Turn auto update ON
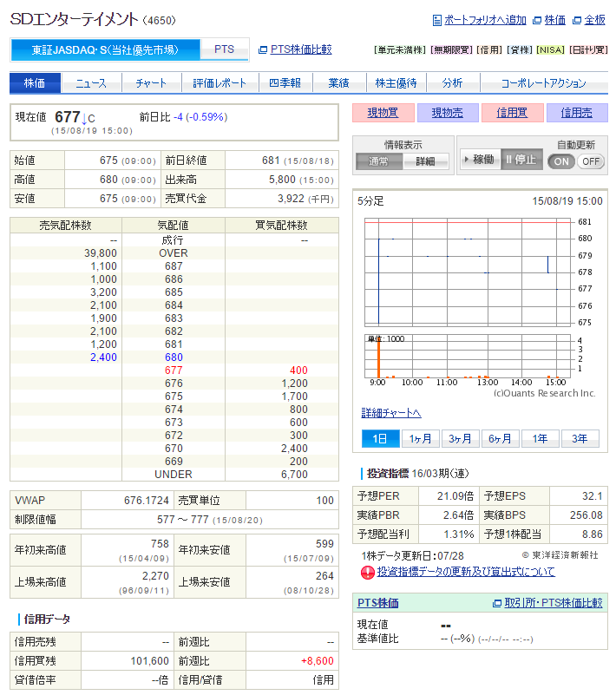Viewport: 616px width, 695px height. (561, 161)
